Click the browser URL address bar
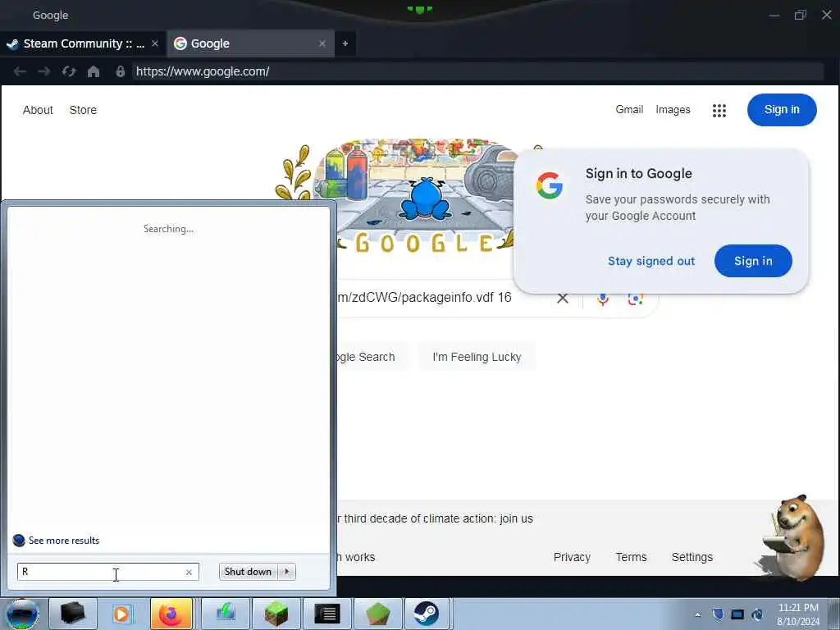840x630 pixels. point(477,71)
